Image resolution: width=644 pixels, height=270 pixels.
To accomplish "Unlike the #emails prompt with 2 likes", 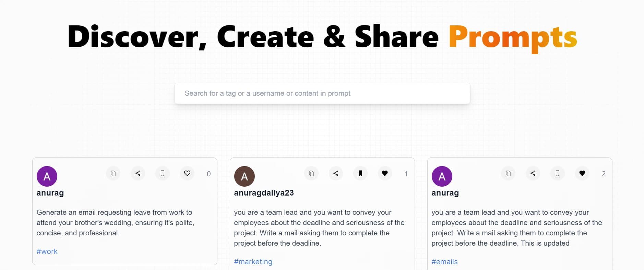I will [x=582, y=173].
